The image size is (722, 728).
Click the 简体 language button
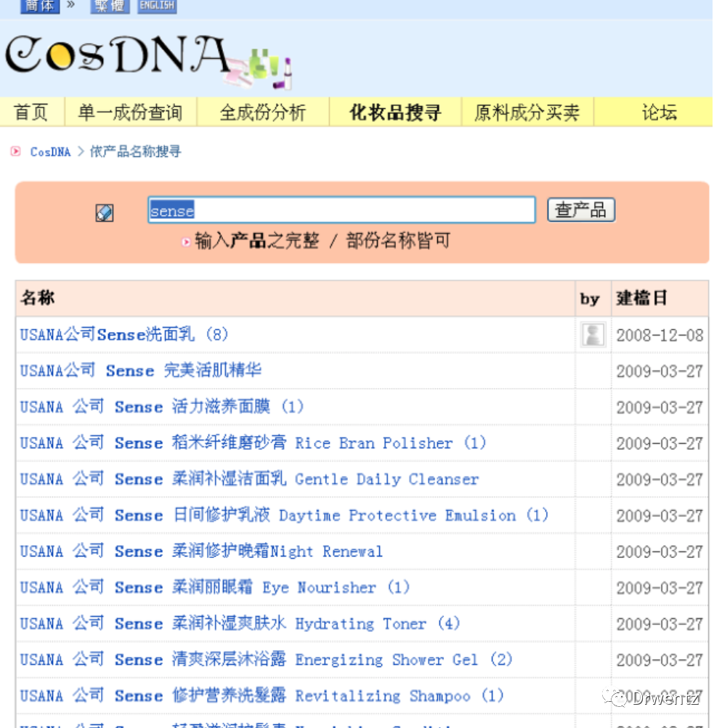(39, 6)
